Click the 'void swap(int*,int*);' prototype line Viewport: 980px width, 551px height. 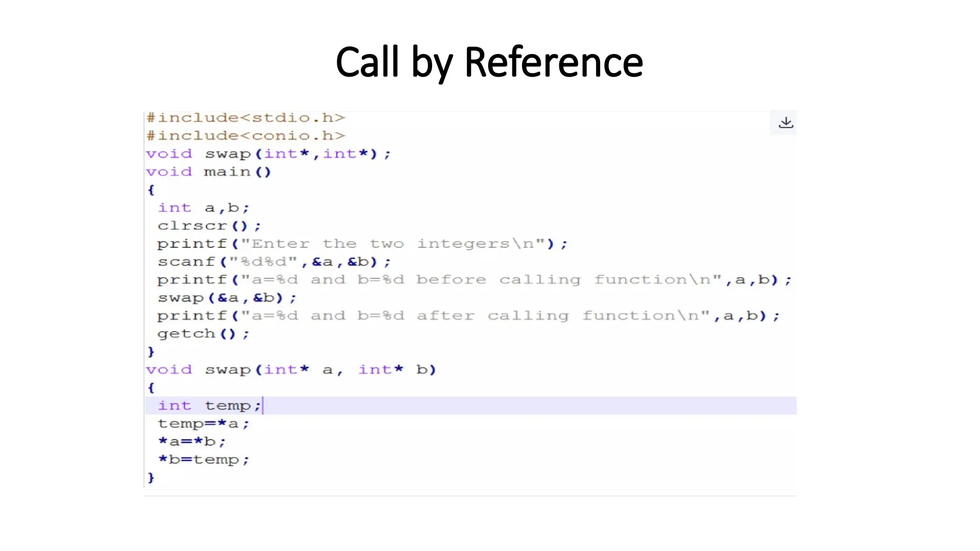pos(268,154)
